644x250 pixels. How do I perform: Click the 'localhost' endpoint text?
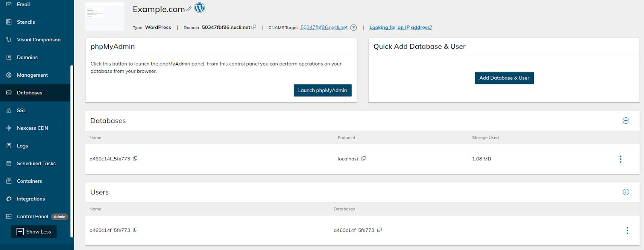[348, 159]
